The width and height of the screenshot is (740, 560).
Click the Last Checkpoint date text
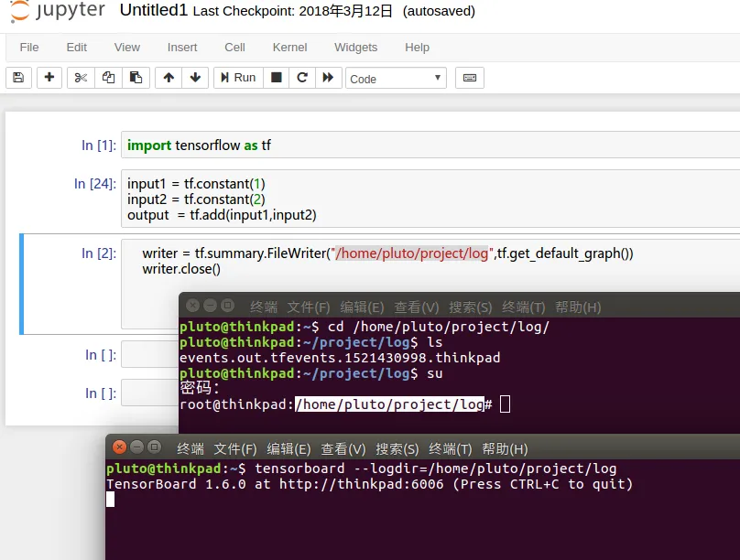pyautogui.click(x=292, y=11)
